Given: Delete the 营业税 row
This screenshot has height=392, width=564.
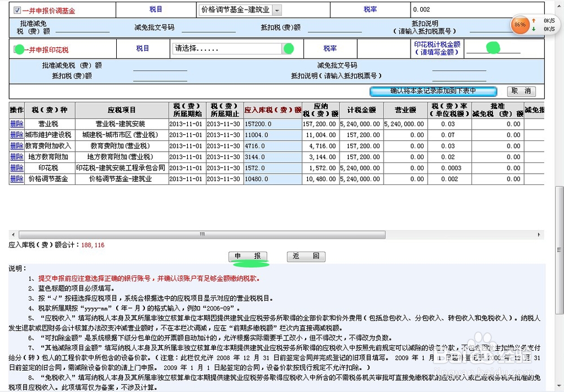Looking at the screenshot, I should point(16,124).
